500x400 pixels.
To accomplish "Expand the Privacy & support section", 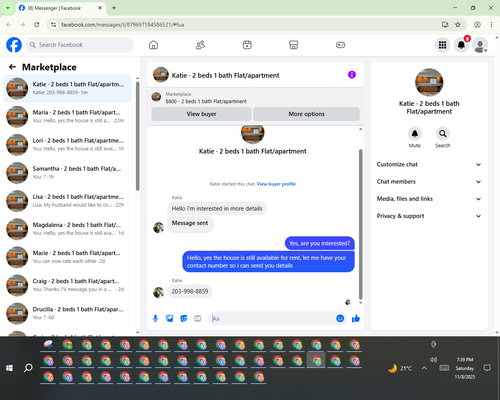I will [429, 216].
